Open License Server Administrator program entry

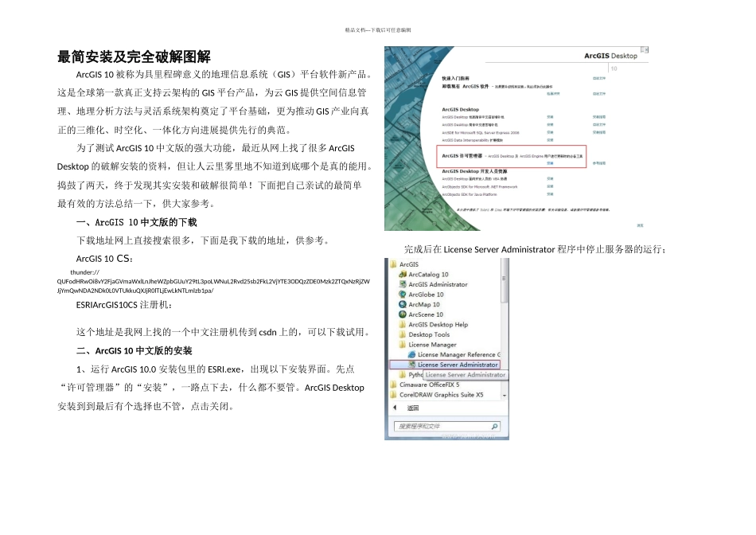pyautogui.click(x=445, y=365)
